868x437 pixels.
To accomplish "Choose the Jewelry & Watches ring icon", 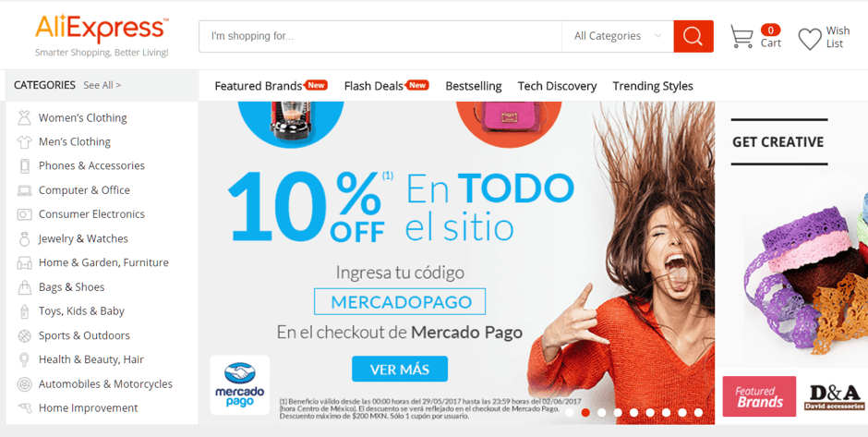I will [x=24, y=238].
